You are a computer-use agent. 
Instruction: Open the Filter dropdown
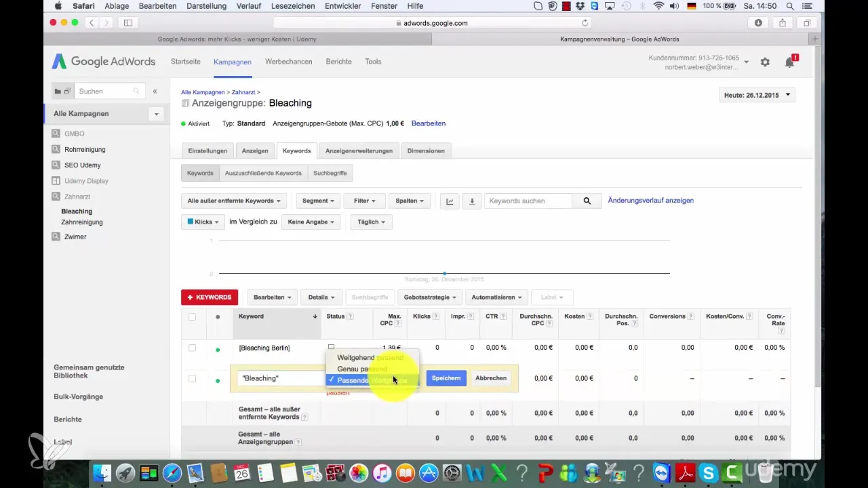[364, 201]
